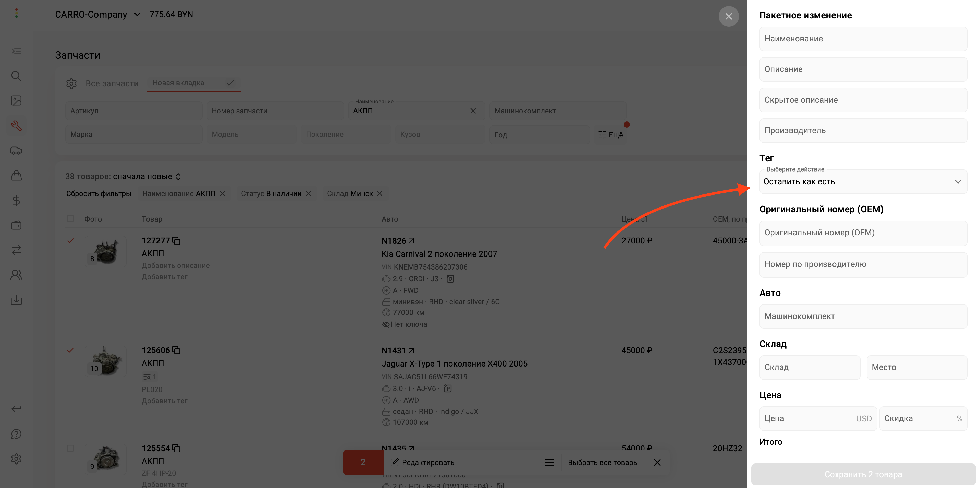Click Сбросить фильтры link
The image size is (980, 488).
click(x=99, y=194)
